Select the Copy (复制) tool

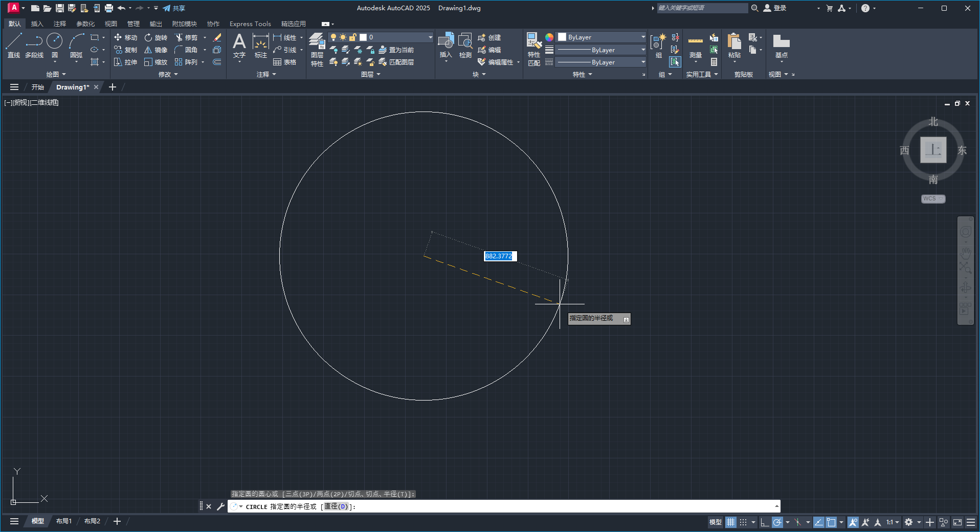point(125,50)
